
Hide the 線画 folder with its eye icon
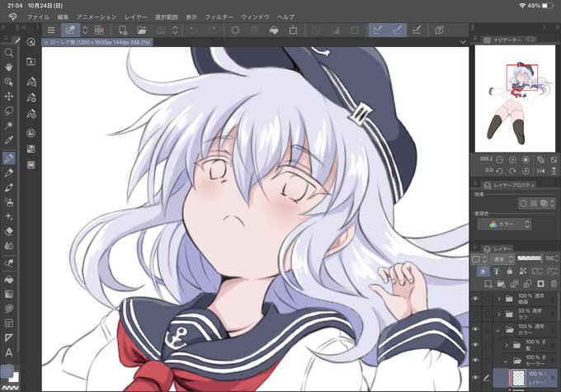coord(475,299)
